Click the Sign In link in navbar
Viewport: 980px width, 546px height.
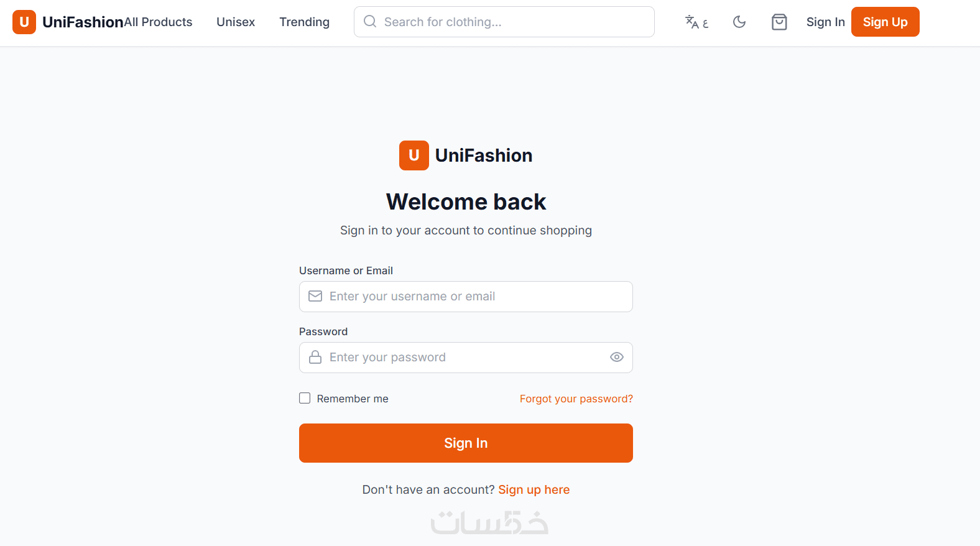(x=825, y=22)
